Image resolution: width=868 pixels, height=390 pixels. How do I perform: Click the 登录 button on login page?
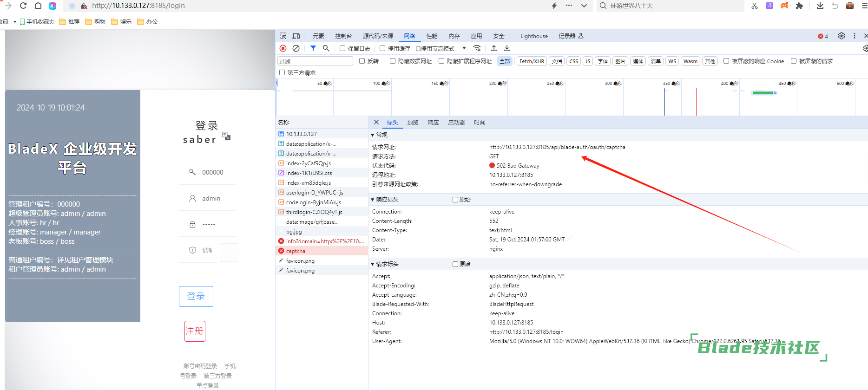[196, 296]
